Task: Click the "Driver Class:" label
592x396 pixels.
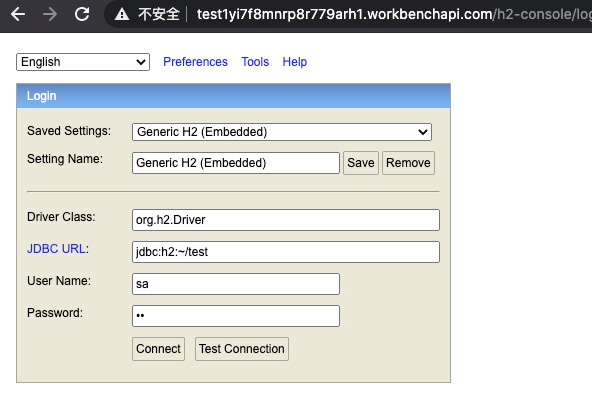Action: point(61,217)
